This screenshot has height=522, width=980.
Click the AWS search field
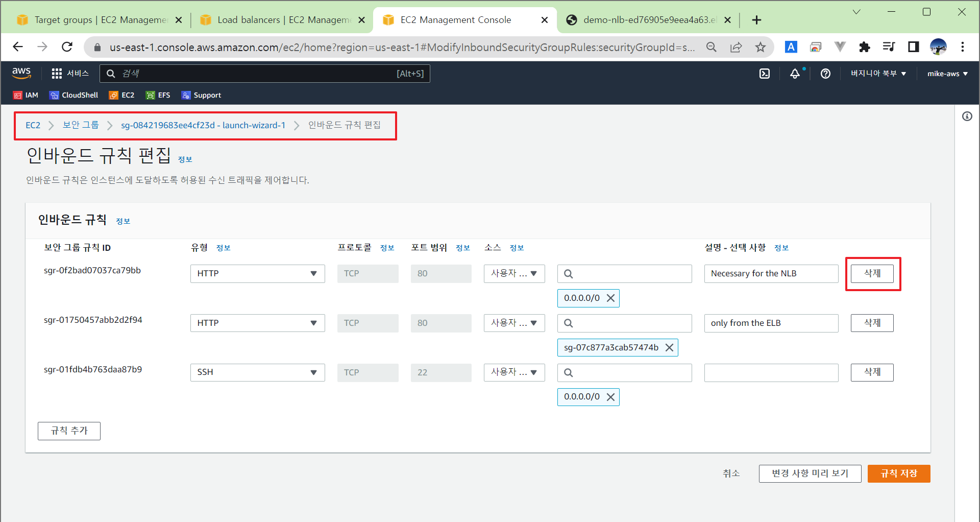click(265, 74)
